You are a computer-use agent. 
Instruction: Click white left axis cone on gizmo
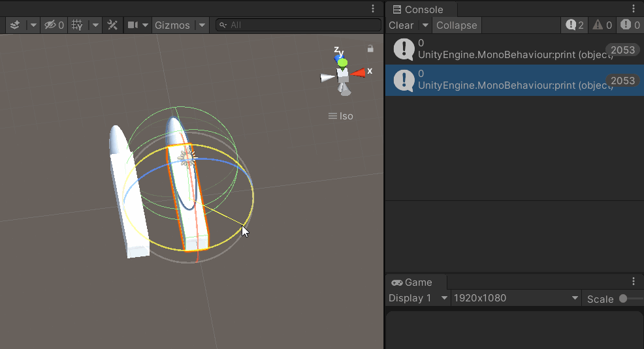(327, 78)
